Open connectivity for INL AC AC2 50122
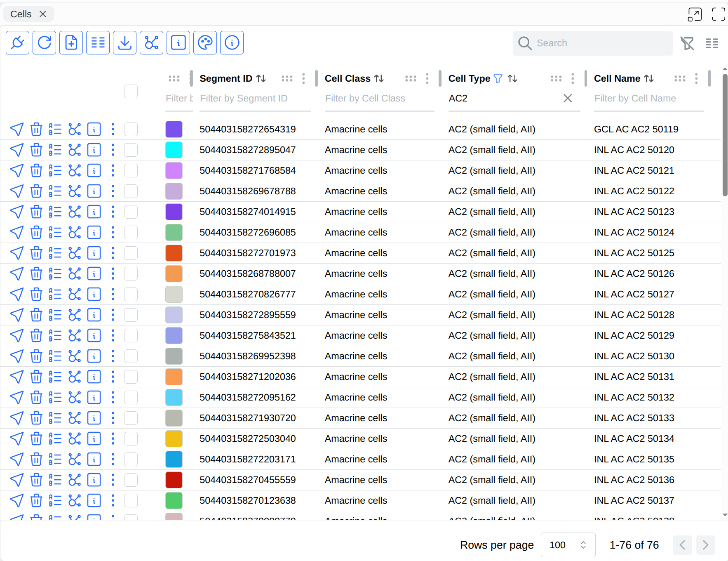The height and width of the screenshot is (561, 728). (75, 191)
